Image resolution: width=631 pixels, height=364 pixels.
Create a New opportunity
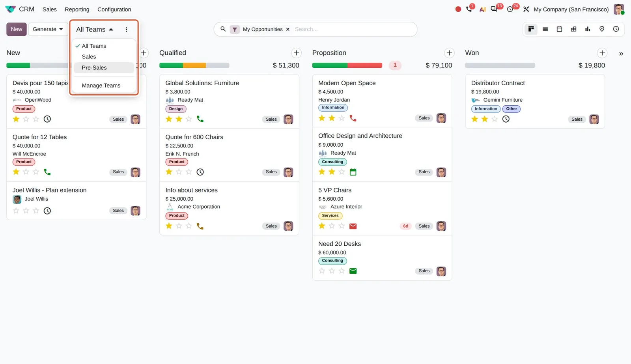coord(17,29)
